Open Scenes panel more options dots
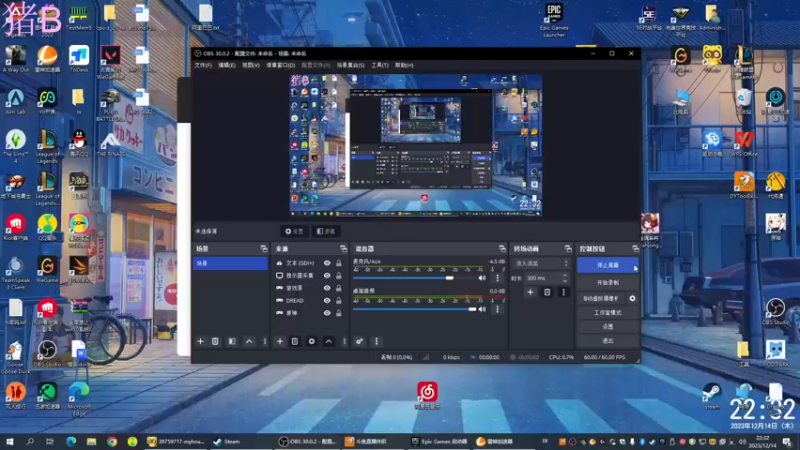Image resolution: width=800 pixels, height=450 pixels. pos(265,341)
